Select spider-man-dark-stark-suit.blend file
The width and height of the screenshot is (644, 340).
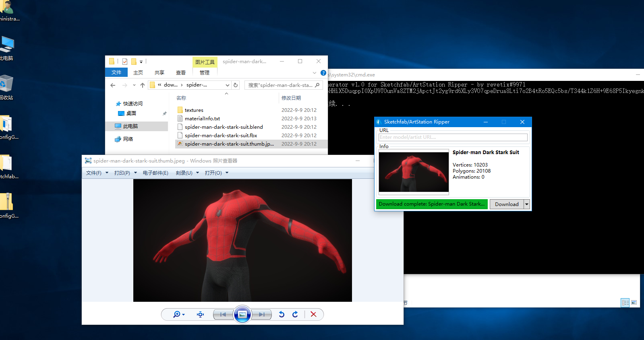point(224,127)
